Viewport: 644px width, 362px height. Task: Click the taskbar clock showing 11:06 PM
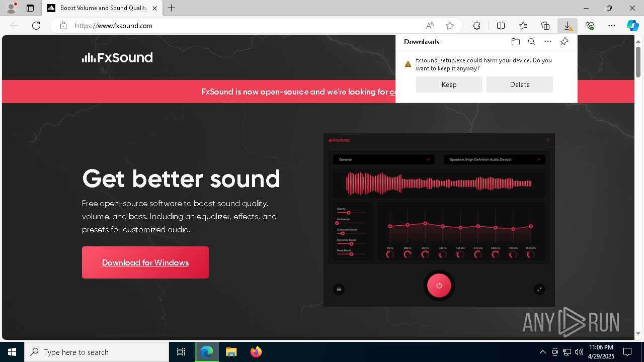(x=601, y=352)
